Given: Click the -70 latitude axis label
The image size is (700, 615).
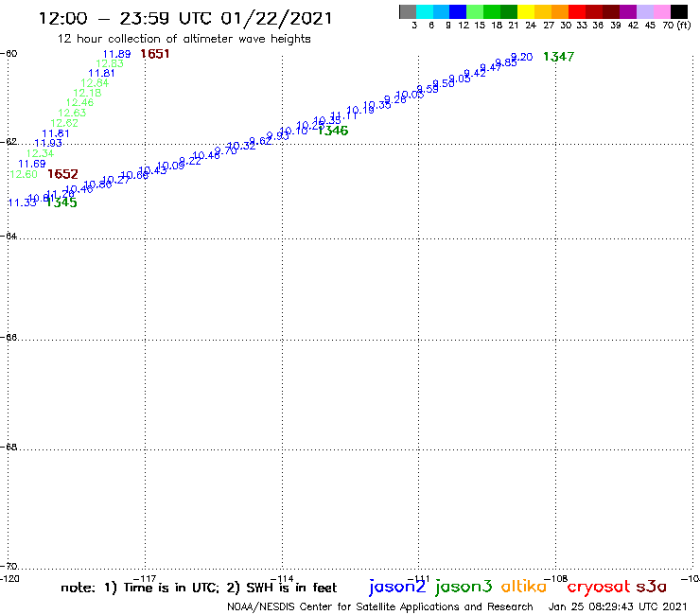Looking at the screenshot, I should click(x=9, y=567).
